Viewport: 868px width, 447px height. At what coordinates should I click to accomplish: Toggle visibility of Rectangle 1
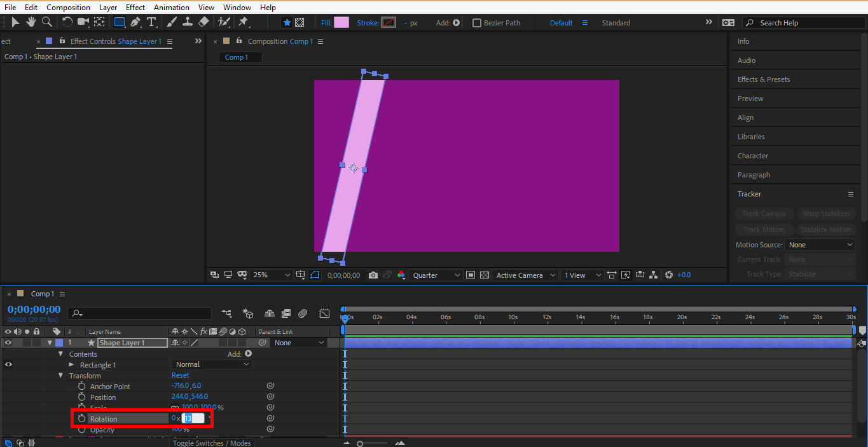tap(8, 364)
